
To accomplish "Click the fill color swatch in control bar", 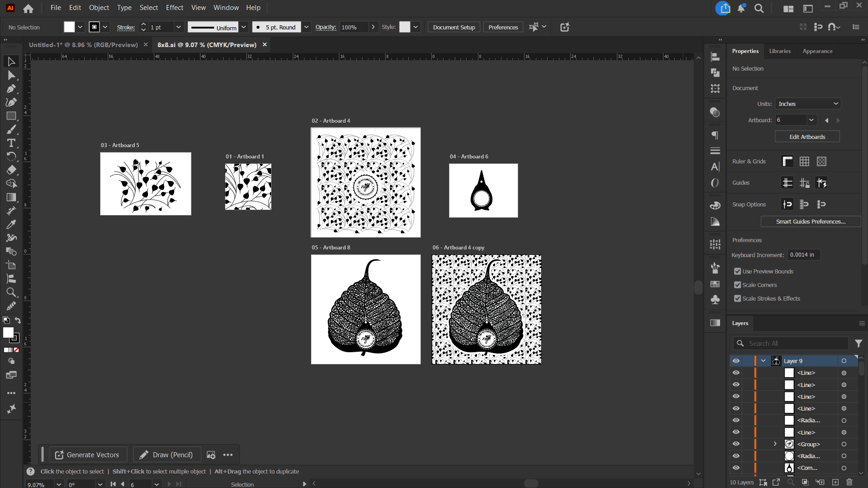I will tap(69, 27).
